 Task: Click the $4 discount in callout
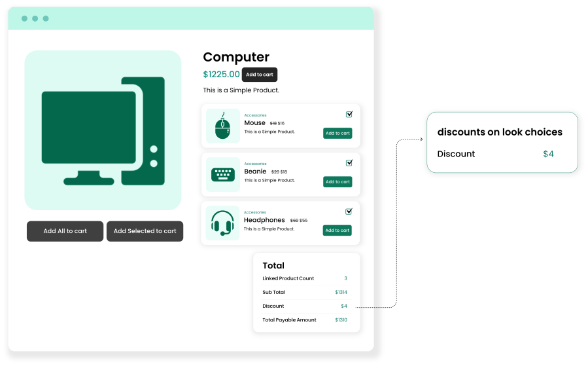548,154
